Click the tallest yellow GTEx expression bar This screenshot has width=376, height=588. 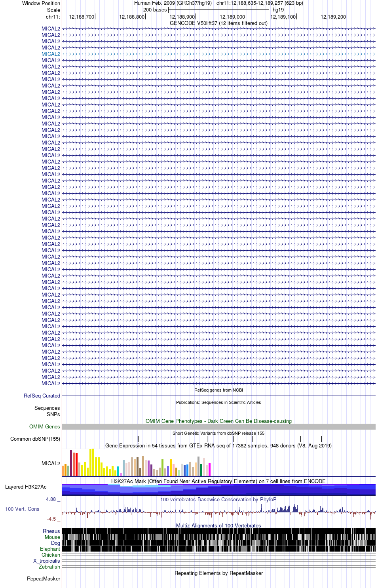(93, 462)
